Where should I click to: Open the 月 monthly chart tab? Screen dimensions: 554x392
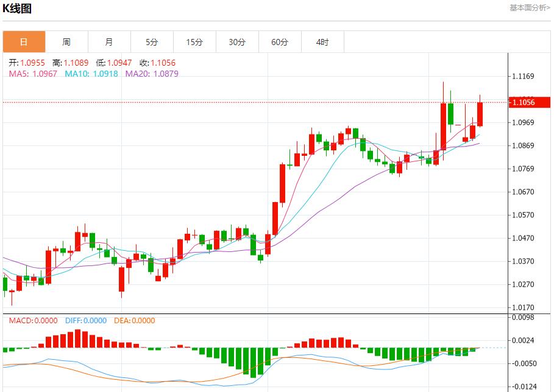click(x=109, y=42)
